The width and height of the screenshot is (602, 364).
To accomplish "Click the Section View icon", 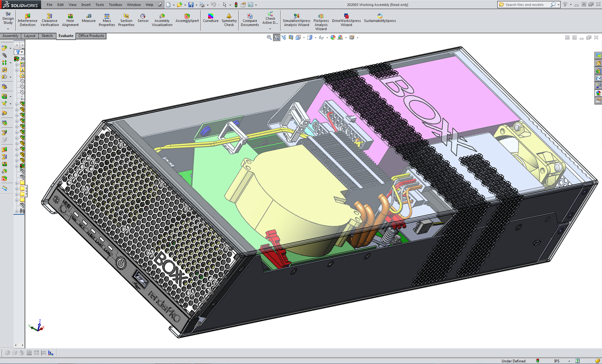I will pos(291,37).
